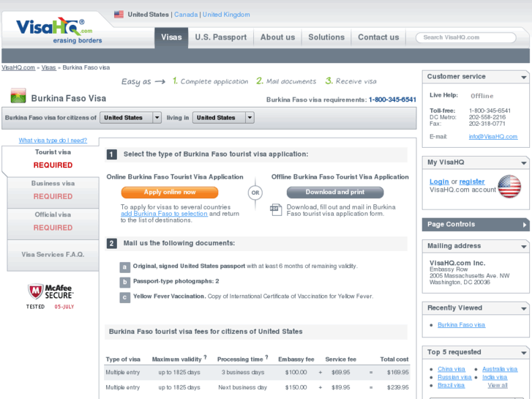Open Visa Services F.A.Q. tab
Screen dimensions: 532x399
click(53, 255)
